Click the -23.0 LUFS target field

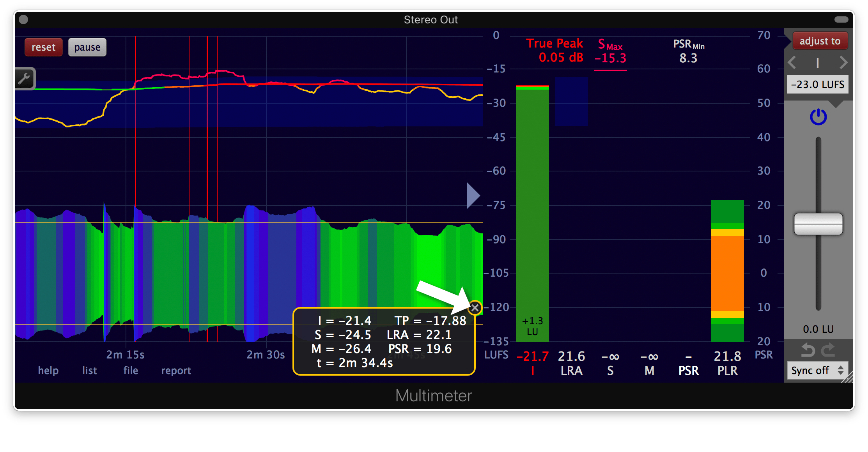[x=818, y=85]
